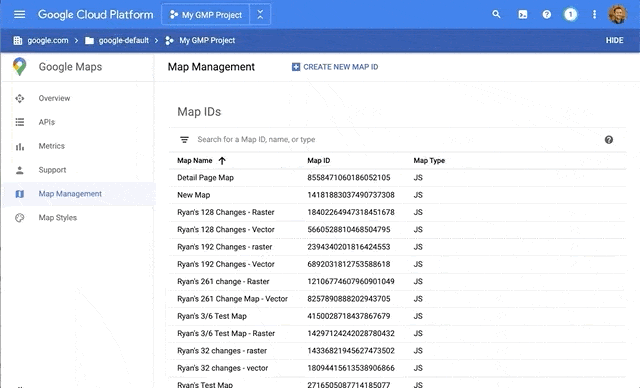Select Map Styles in sidebar

tap(58, 218)
